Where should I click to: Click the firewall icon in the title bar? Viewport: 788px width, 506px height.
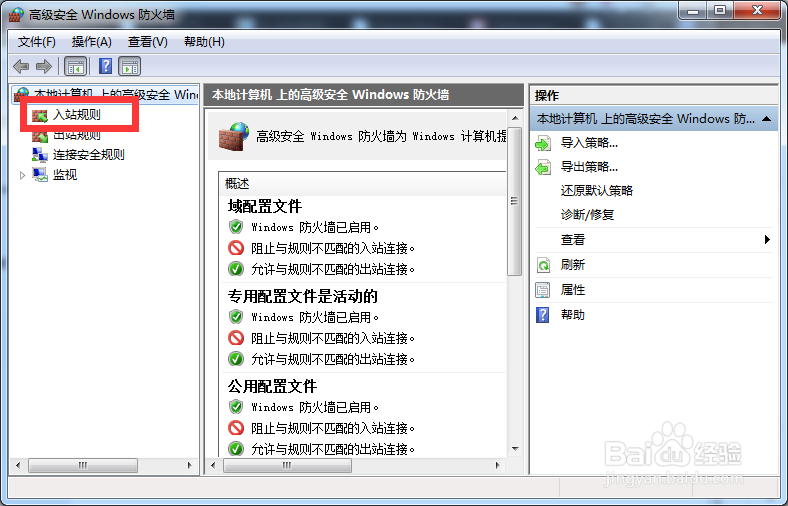click(x=16, y=15)
